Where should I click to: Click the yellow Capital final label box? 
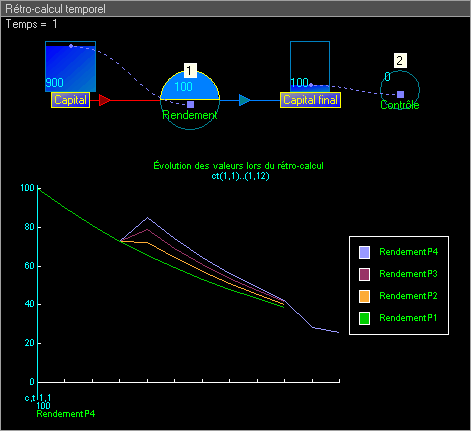point(310,100)
